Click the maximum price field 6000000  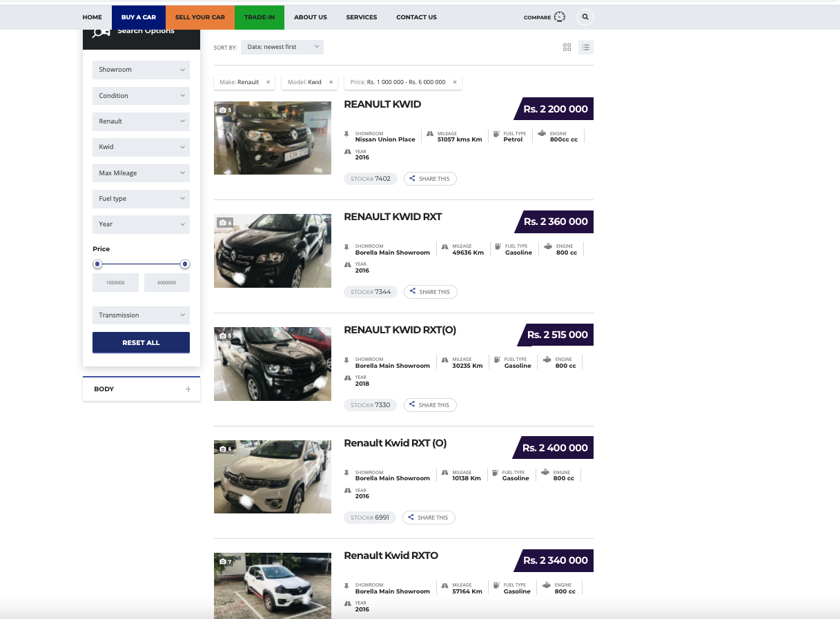tap(167, 283)
